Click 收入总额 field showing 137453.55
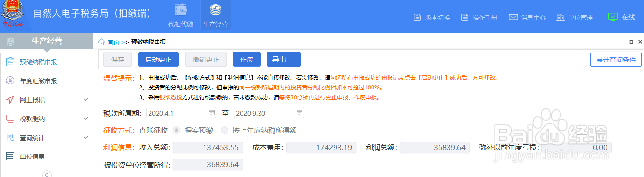The width and height of the screenshot is (644, 177). 208,147
